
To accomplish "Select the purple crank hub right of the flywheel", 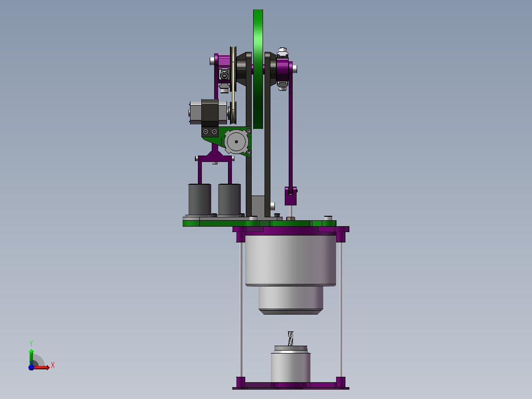I will [x=283, y=69].
